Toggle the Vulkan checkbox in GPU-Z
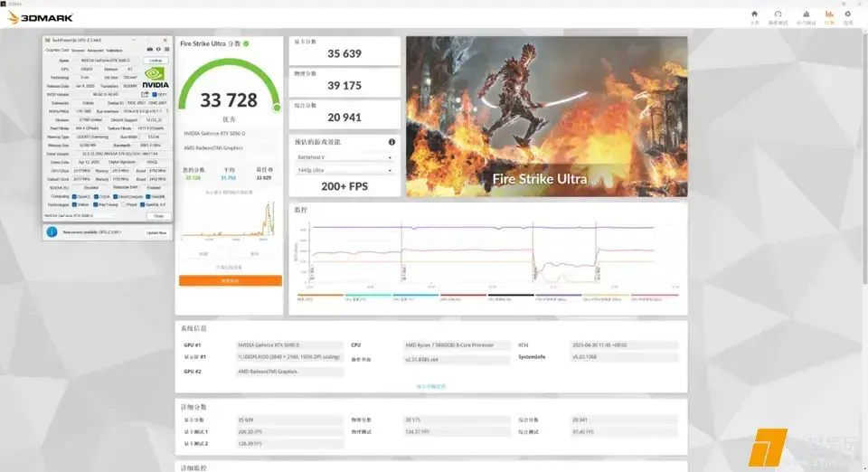 [74, 204]
